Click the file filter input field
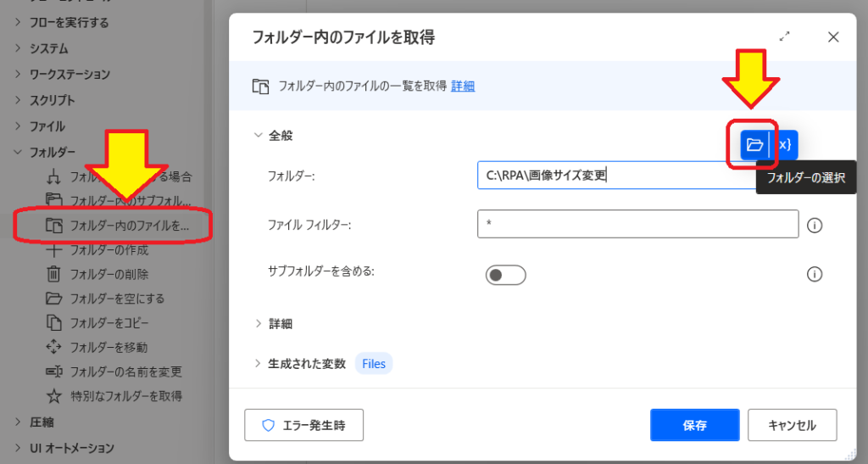The width and height of the screenshot is (868, 464). (x=637, y=225)
